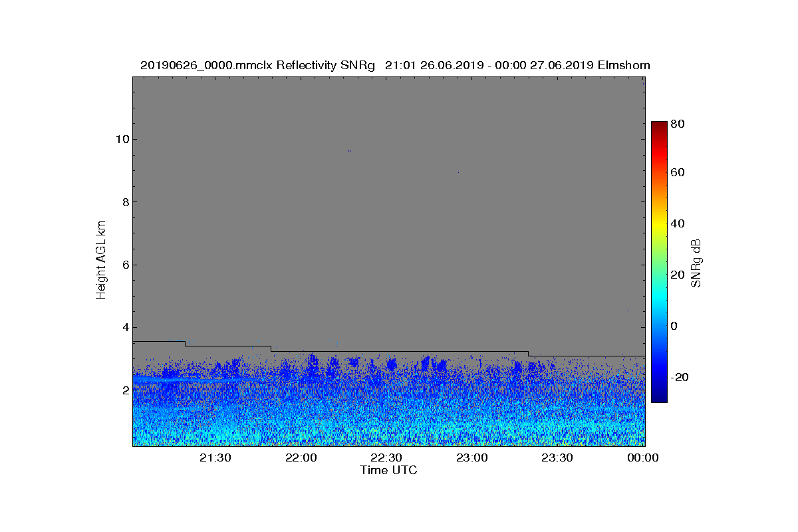Click the 'SNRg dB' colorbar label

click(696, 263)
